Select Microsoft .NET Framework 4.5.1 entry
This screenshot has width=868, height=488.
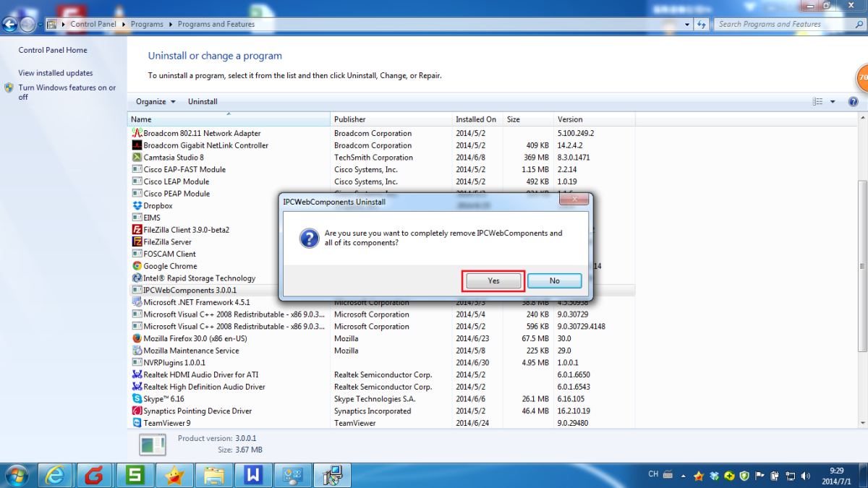point(197,302)
